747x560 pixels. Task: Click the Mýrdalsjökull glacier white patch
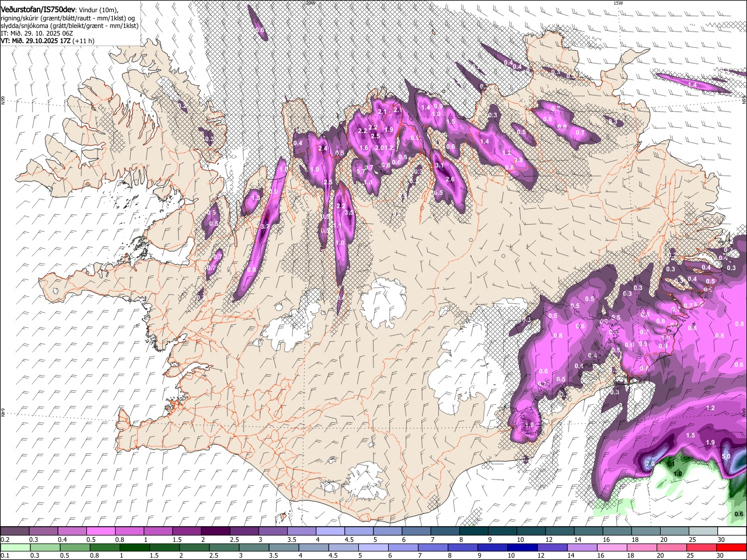(x=367, y=482)
